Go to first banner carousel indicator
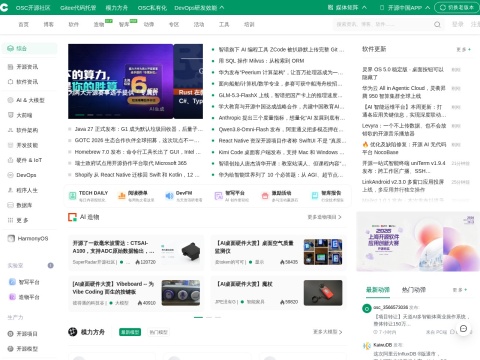Screen dimensions: 480x360 [80, 114]
